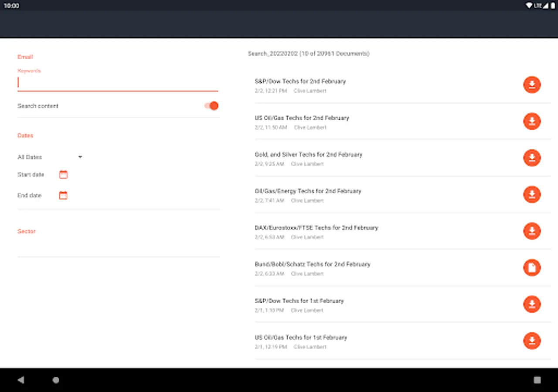Download Oil/Gas/Energy Techs for 2nd February

(x=532, y=195)
